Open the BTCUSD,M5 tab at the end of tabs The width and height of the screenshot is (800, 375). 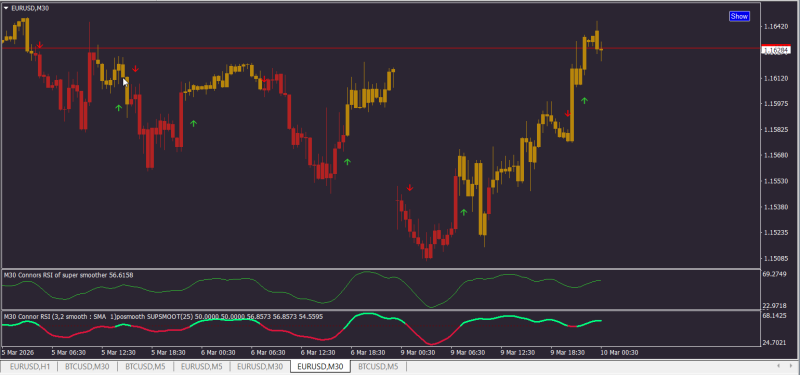click(379, 366)
